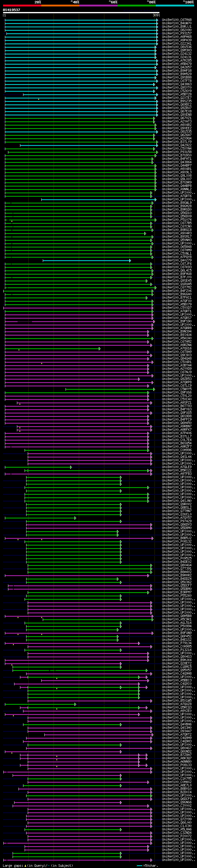Image resolution: width=197 pixels, height=868 pixels.
Task: Click hit label UniRef100_Q9M3H3
Action: click(177, 50)
